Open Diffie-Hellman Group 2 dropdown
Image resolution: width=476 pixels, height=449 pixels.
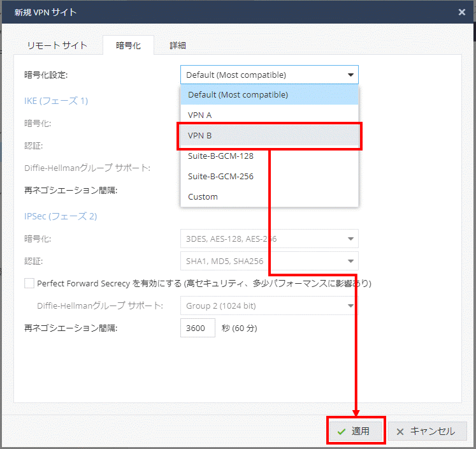point(350,305)
